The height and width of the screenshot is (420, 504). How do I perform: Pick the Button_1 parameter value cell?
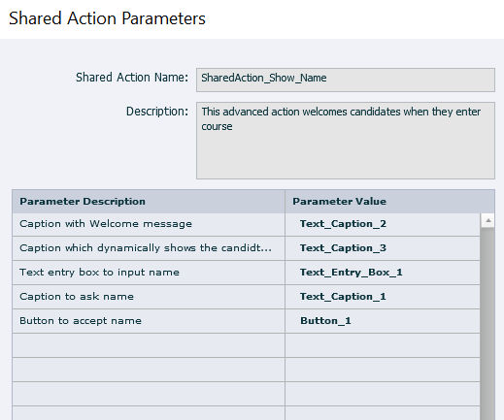382,321
